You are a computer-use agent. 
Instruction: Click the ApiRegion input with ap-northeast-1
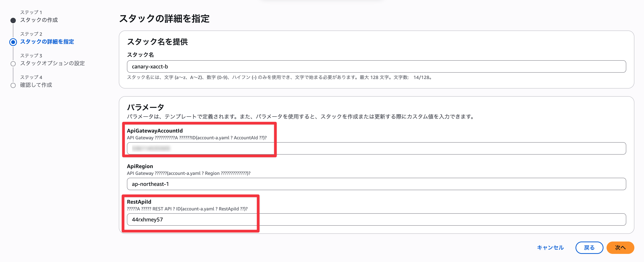pyautogui.click(x=376, y=184)
